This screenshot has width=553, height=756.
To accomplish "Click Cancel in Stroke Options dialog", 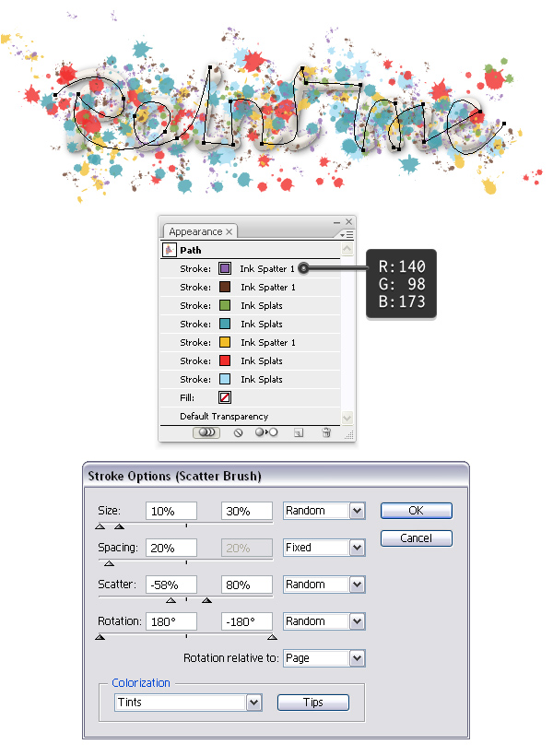I will click(417, 538).
